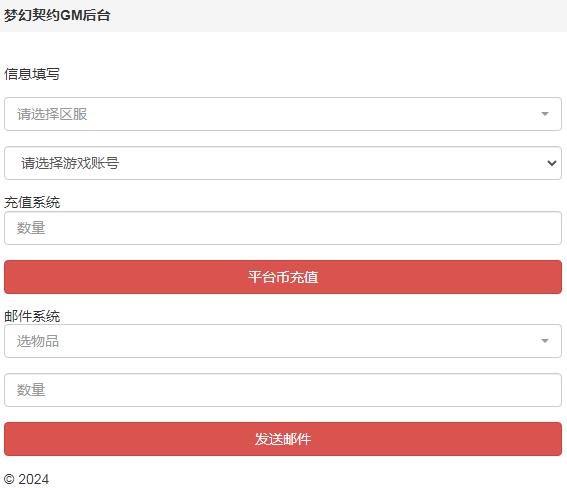Click the 数量 placeholder text in recharge field

point(31,228)
